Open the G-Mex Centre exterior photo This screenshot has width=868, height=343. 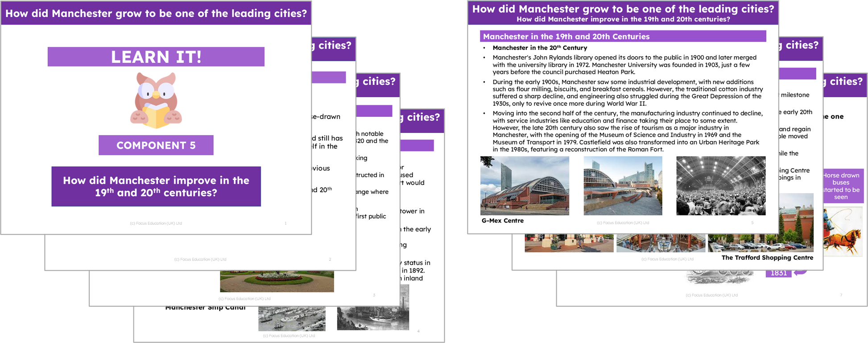(525, 186)
